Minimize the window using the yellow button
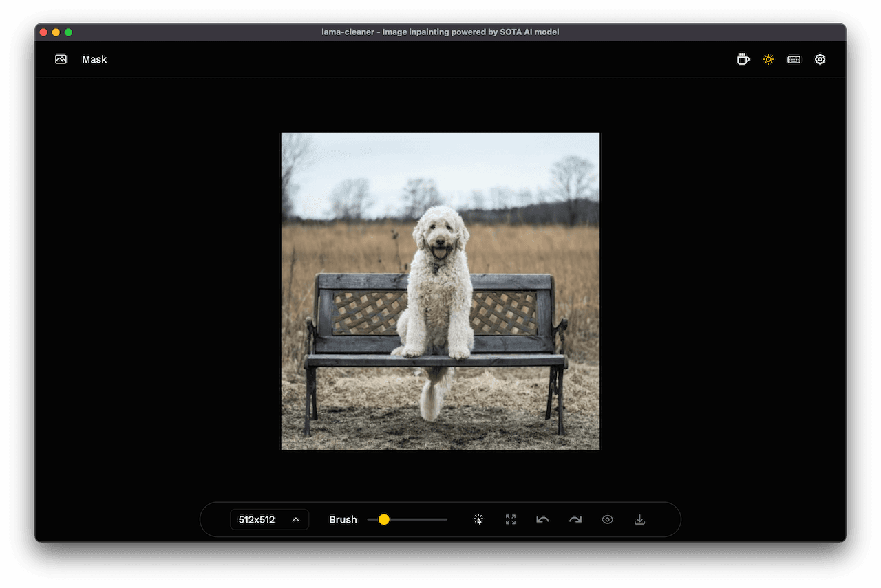This screenshot has height=588, width=881. tap(56, 32)
